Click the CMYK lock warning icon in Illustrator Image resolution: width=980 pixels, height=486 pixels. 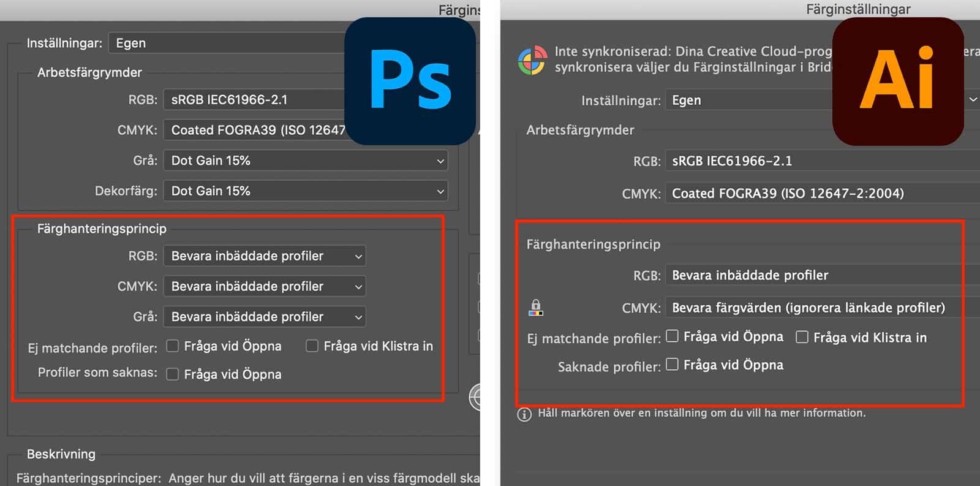(536, 308)
